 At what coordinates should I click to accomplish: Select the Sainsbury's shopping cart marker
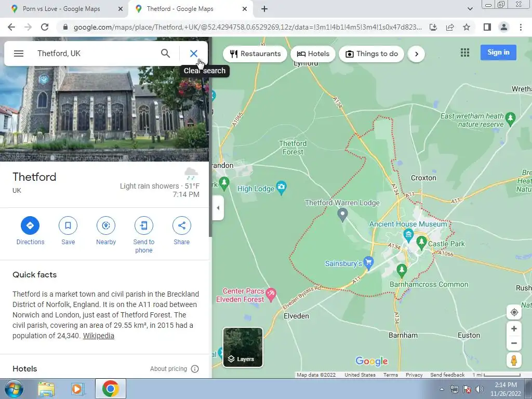(368, 263)
